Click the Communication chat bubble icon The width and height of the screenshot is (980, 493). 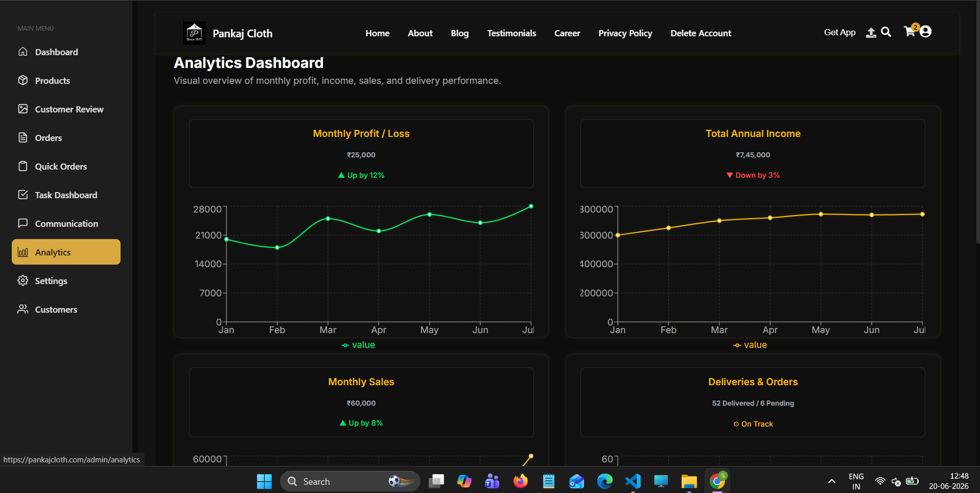point(23,223)
